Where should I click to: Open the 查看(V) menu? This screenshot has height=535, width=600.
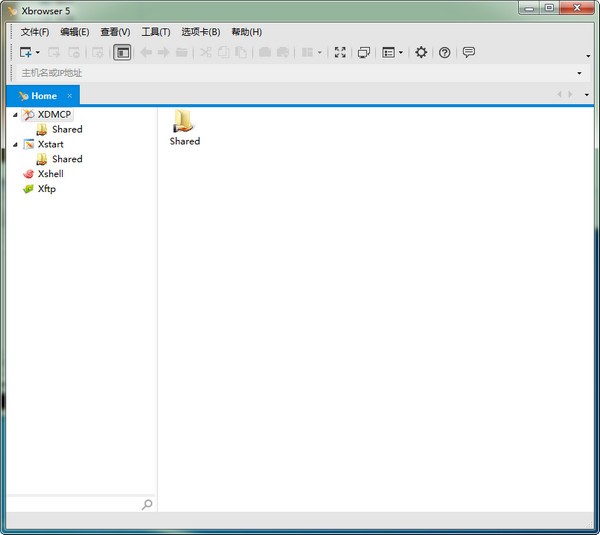click(115, 32)
